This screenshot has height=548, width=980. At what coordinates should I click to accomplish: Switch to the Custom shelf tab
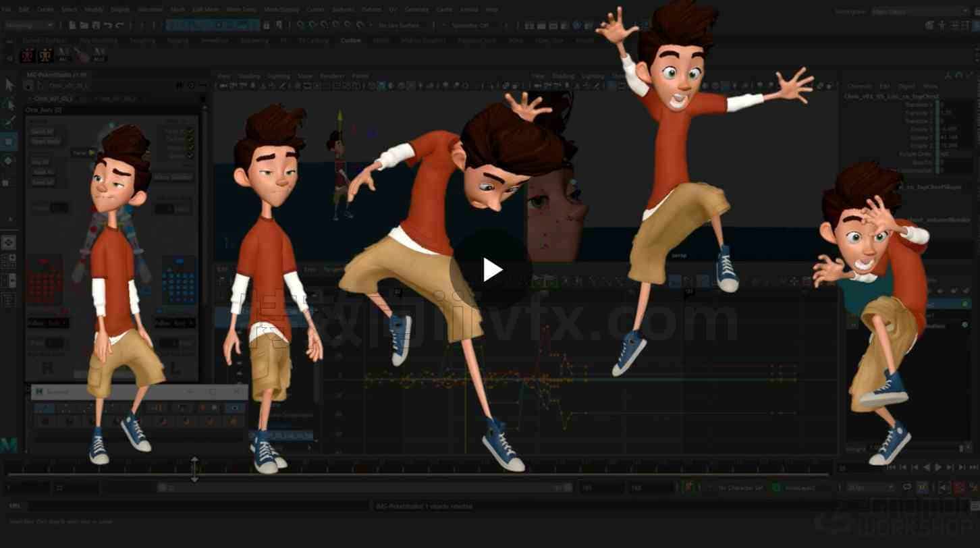(x=350, y=40)
